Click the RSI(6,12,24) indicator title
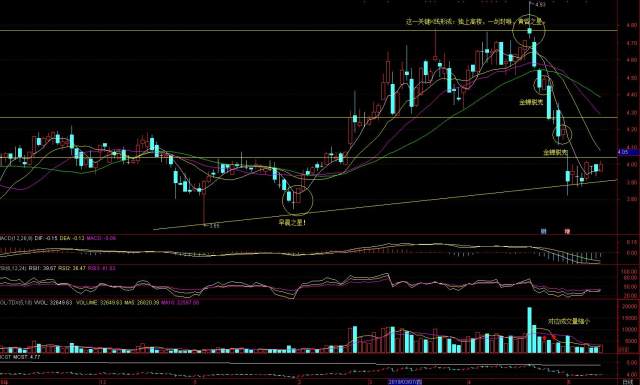The image size is (640, 385). pyautogui.click(x=13, y=268)
